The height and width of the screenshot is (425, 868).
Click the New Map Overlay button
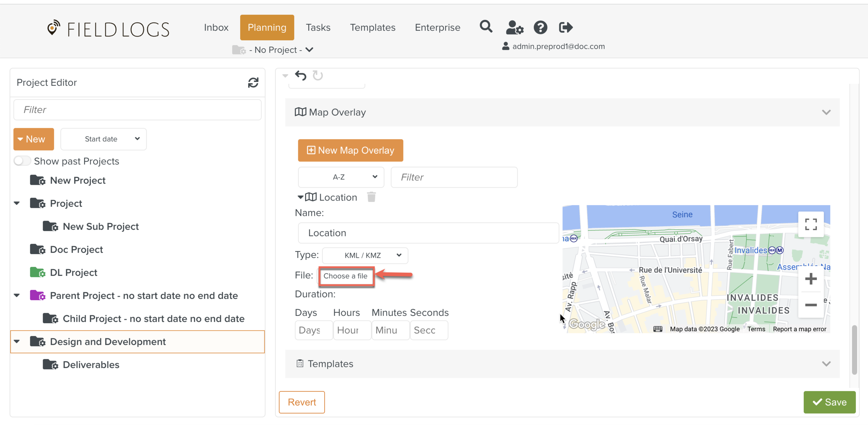(350, 150)
